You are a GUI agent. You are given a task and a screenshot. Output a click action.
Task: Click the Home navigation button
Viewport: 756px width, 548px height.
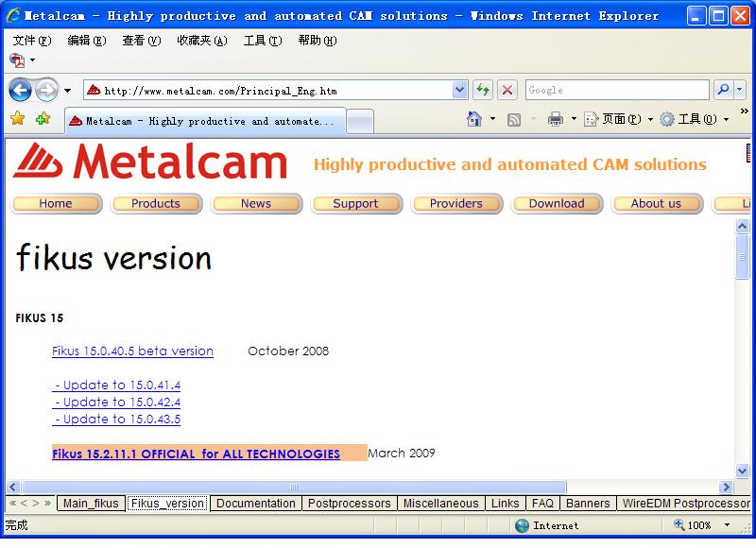click(x=56, y=203)
